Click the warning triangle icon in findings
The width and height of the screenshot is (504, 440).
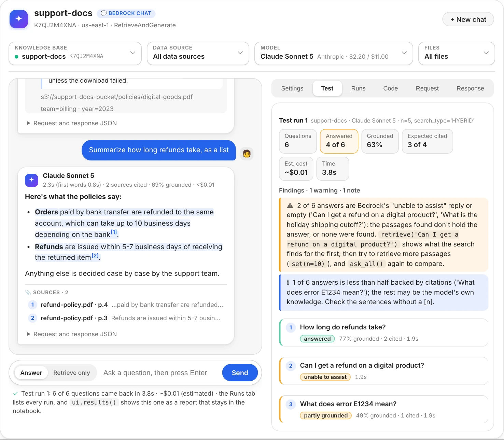(290, 205)
